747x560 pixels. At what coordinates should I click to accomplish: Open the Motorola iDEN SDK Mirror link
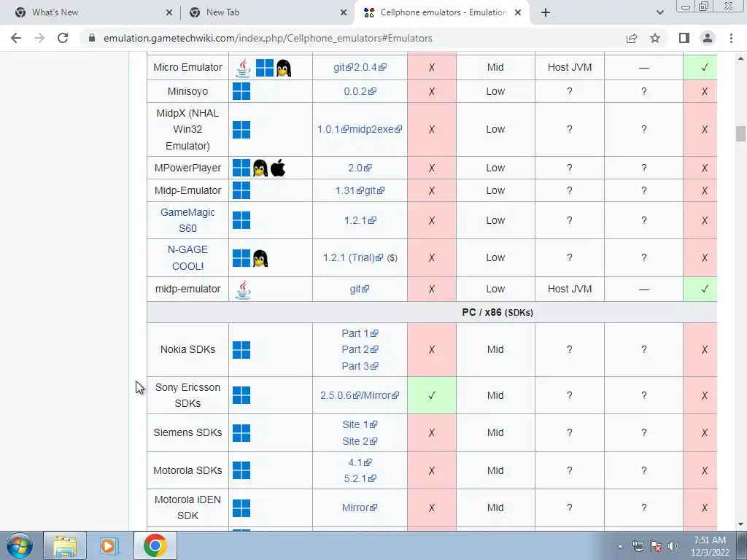tap(360, 507)
